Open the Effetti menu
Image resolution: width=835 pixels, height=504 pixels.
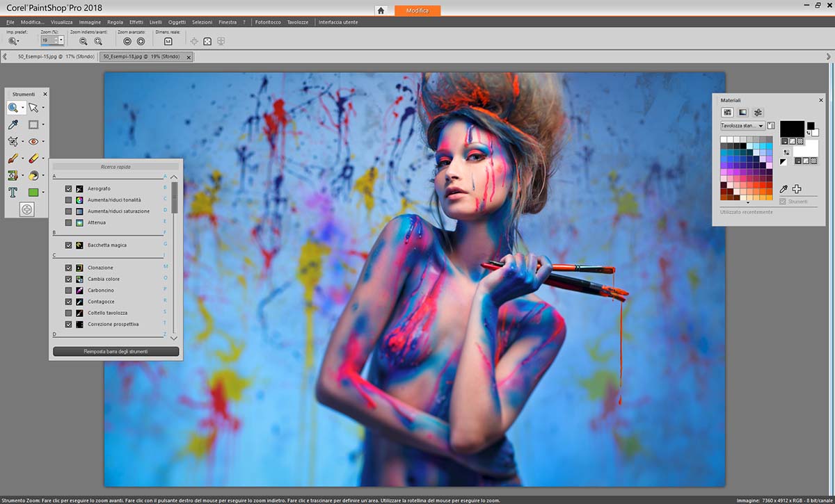[136, 22]
